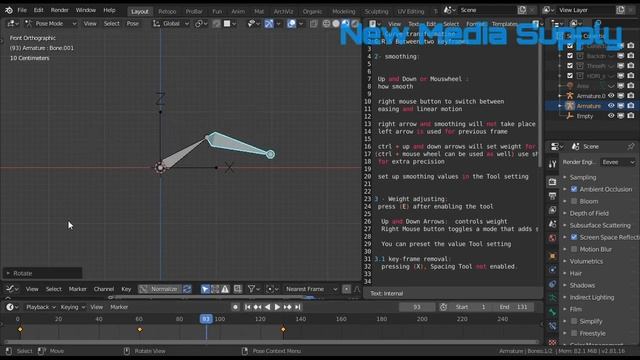Switch to the Modeling workspace tab
The width and height of the screenshot is (640, 360).
(x=344, y=11)
